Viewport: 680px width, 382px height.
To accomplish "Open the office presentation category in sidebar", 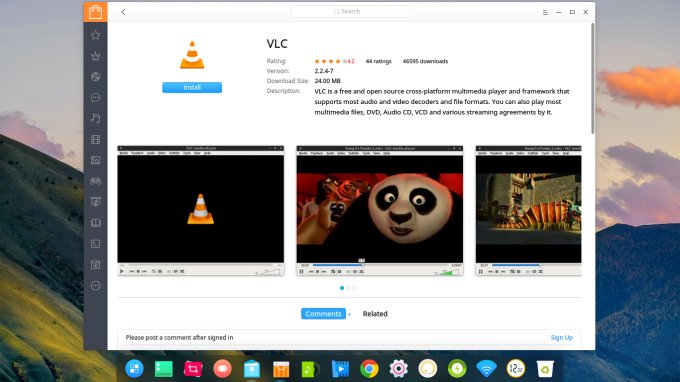I will (x=95, y=202).
